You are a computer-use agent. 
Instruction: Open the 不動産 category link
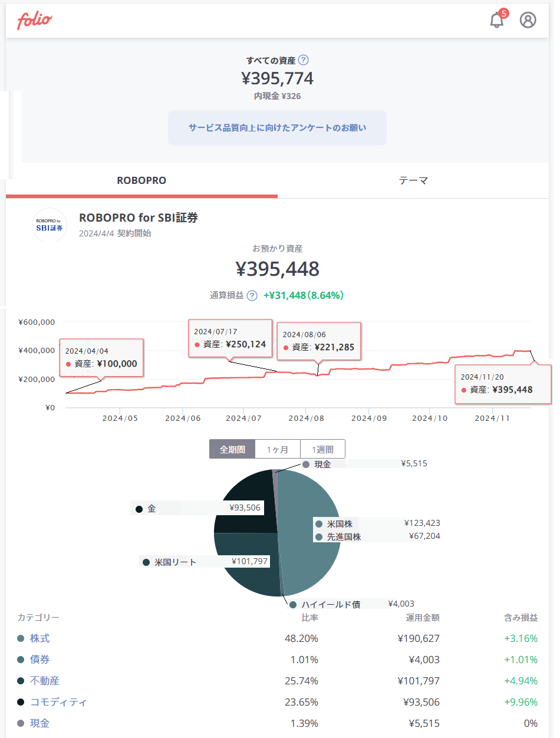[45, 681]
